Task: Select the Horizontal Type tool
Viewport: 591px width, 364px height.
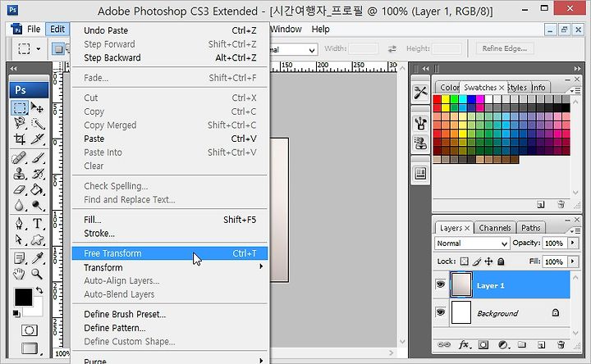Action: [x=37, y=223]
